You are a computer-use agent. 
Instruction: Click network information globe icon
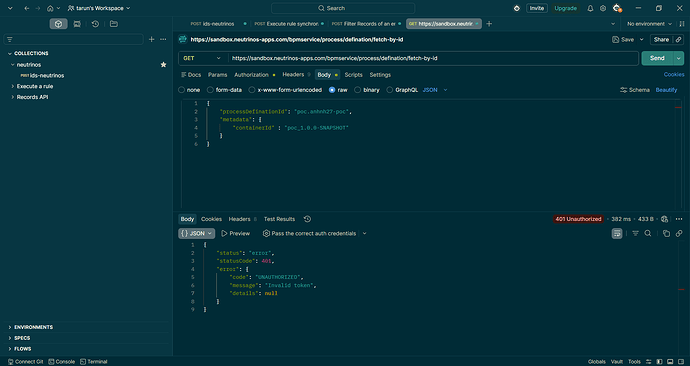pos(664,219)
